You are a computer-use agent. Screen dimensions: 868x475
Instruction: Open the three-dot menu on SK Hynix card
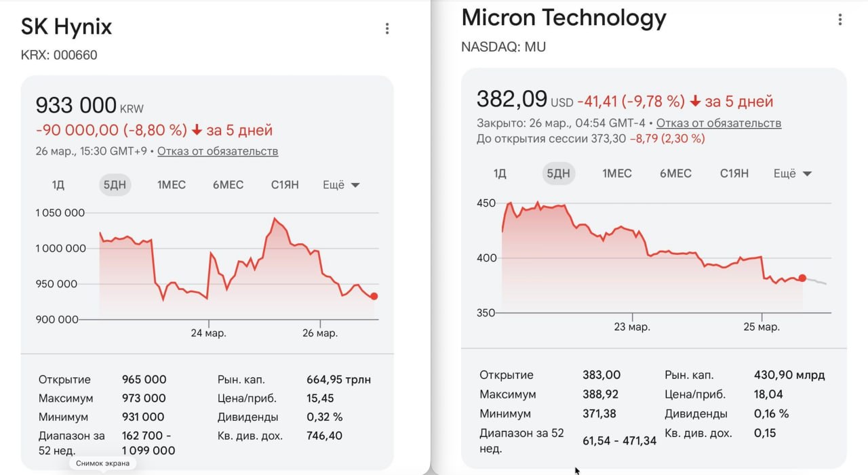point(387,28)
